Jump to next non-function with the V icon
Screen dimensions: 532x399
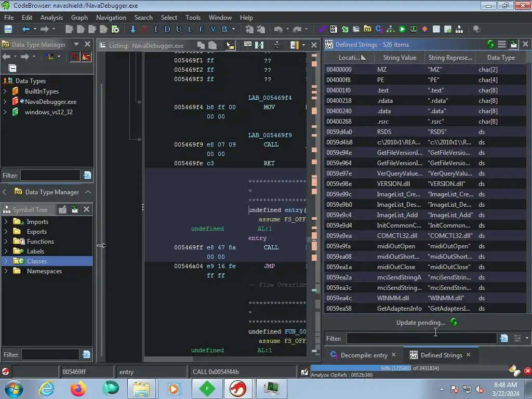pos(212,29)
